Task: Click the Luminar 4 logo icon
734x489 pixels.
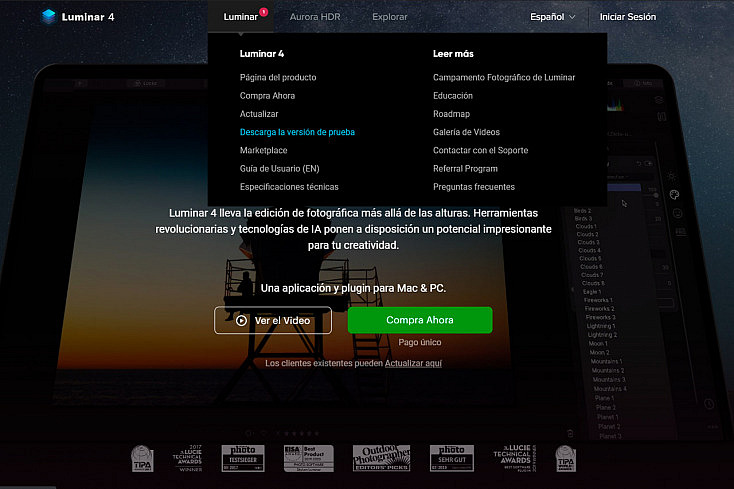Action: click(48, 16)
